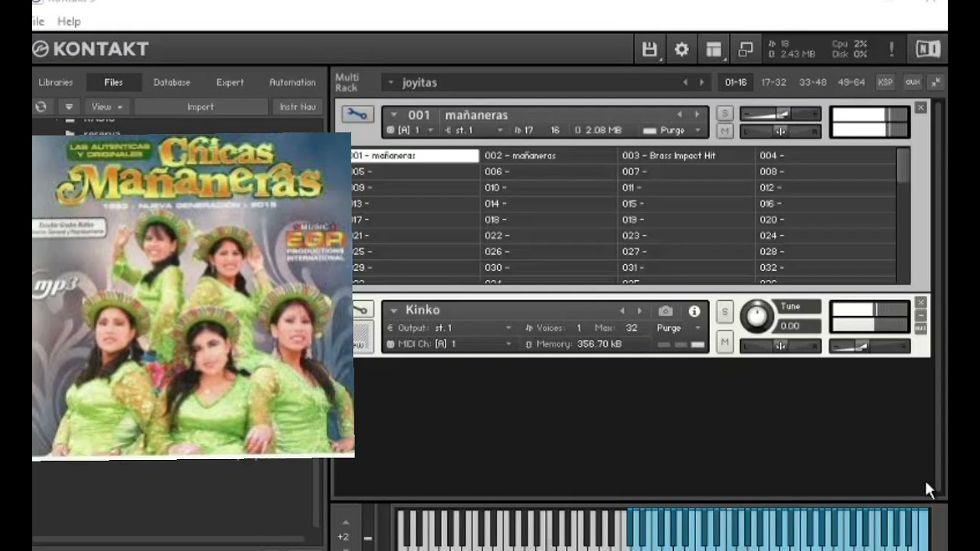
Task: Switch to the Expert tab
Action: tap(230, 82)
